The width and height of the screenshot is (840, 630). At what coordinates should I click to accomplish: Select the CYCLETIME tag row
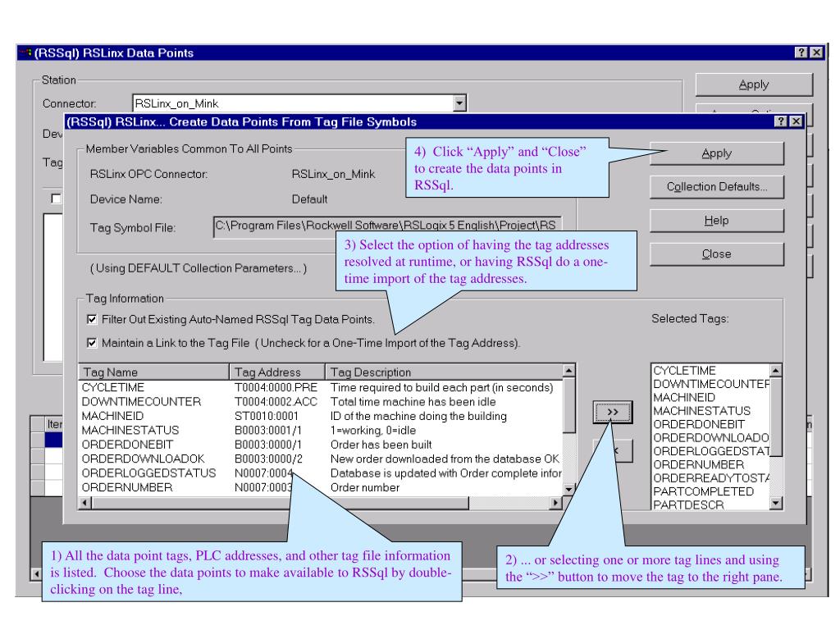coord(321,387)
